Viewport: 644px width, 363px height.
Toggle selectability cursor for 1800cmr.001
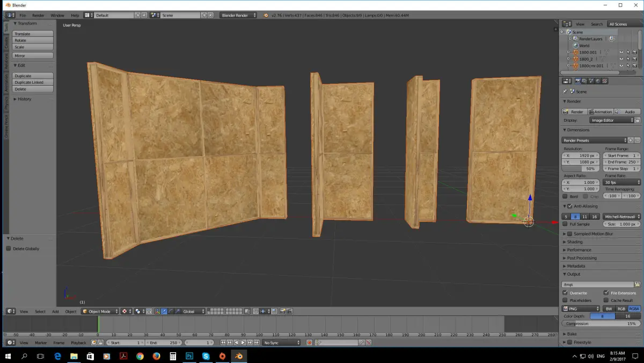pyautogui.click(x=628, y=66)
